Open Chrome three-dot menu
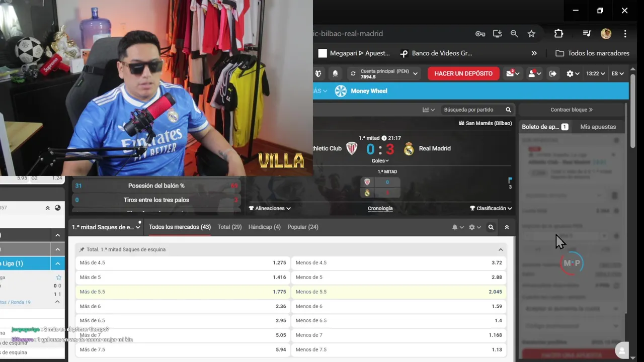644x362 pixels. coord(625,34)
